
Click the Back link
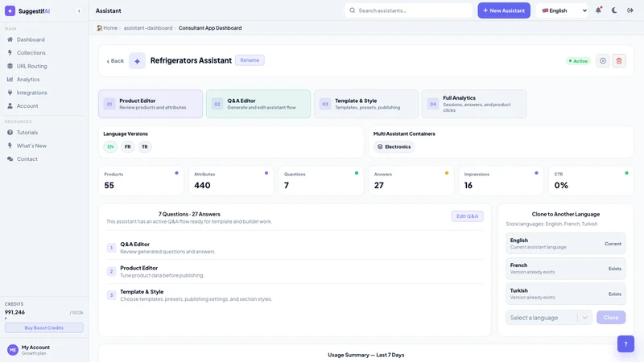pos(115,61)
